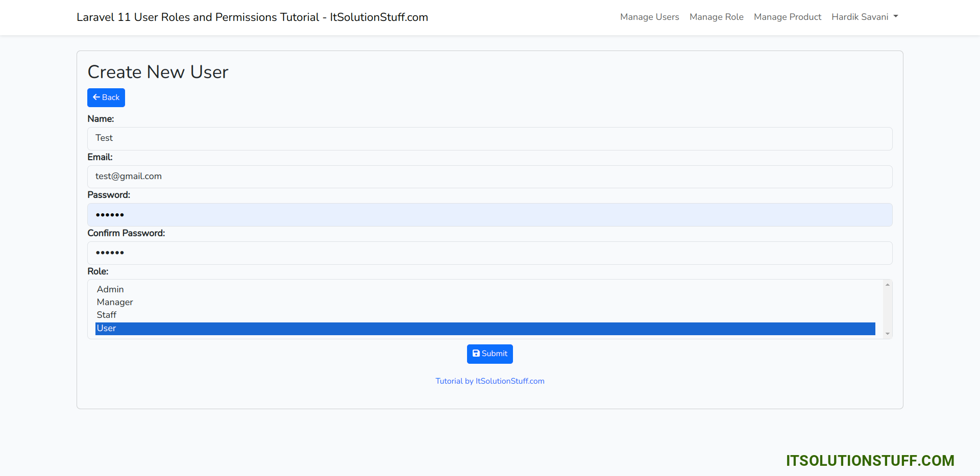Pick the Staff role option

tap(107, 315)
